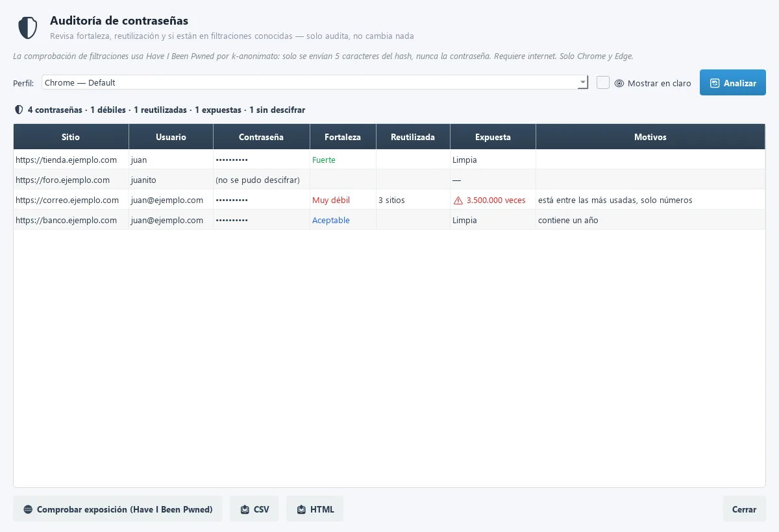The width and height of the screenshot is (779, 532).
Task: Run Comprobar exposición (Have I Been Pwned)
Action: (x=117, y=509)
